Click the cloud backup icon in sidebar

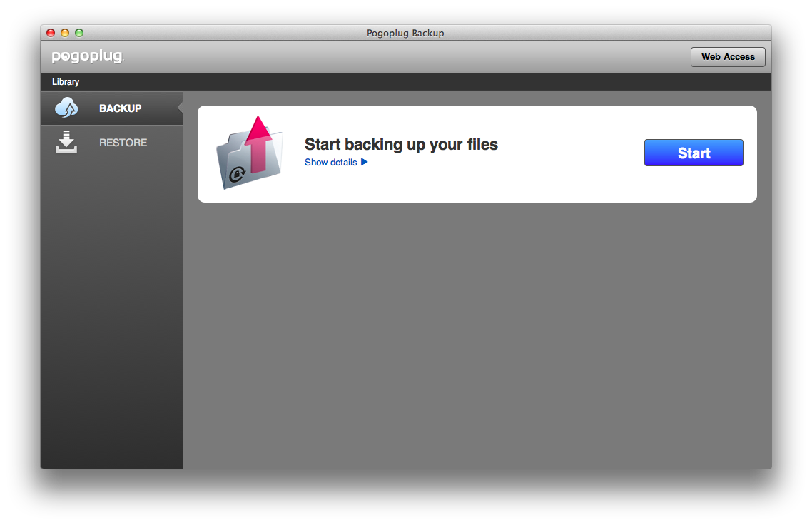click(66, 108)
